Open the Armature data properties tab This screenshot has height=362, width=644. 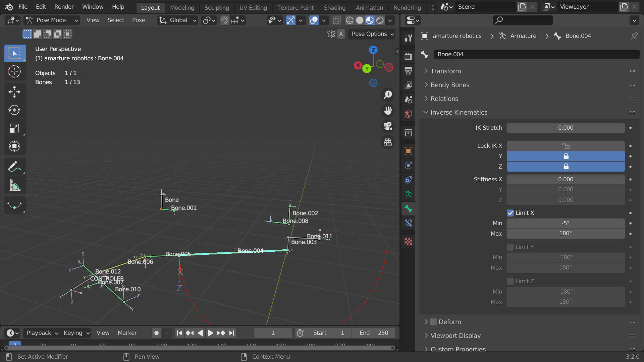pyautogui.click(x=408, y=194)
